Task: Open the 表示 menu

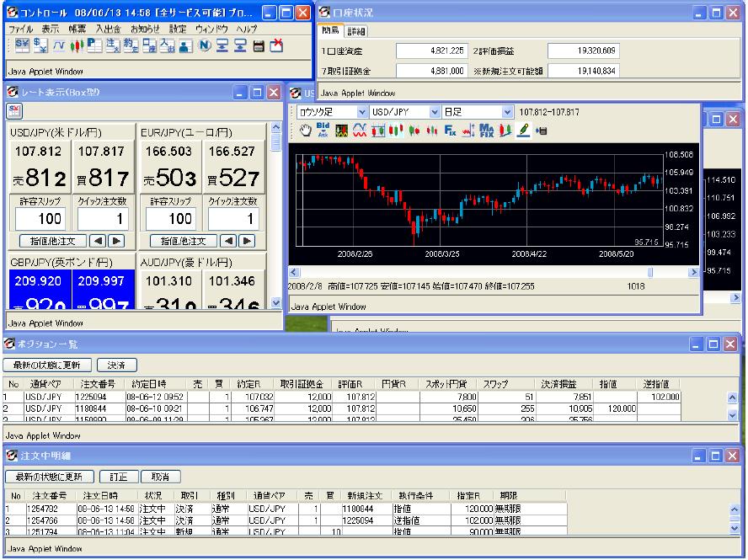Action: [50, 29]
